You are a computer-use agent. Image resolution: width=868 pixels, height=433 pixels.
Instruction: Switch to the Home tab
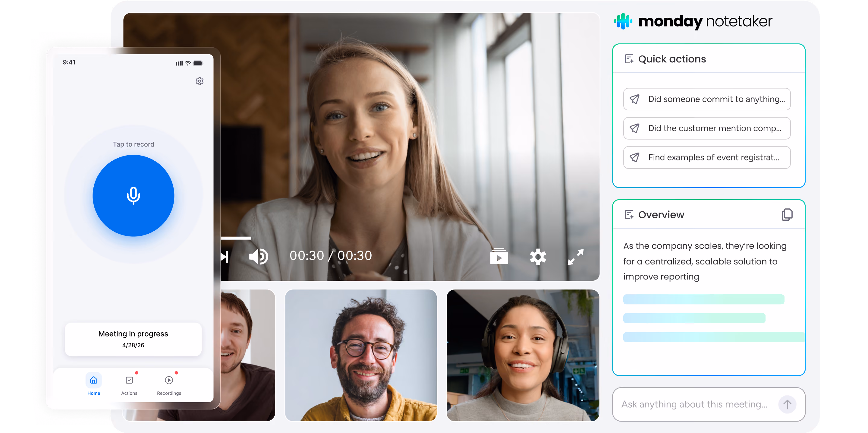pos(94,384)
